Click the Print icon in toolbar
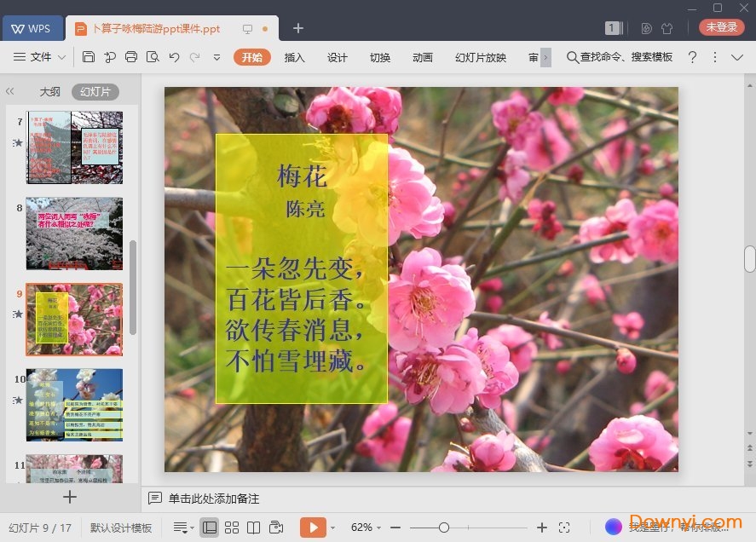Image resolution: width=756 pixels, height=542 pixels. point(131,57)
